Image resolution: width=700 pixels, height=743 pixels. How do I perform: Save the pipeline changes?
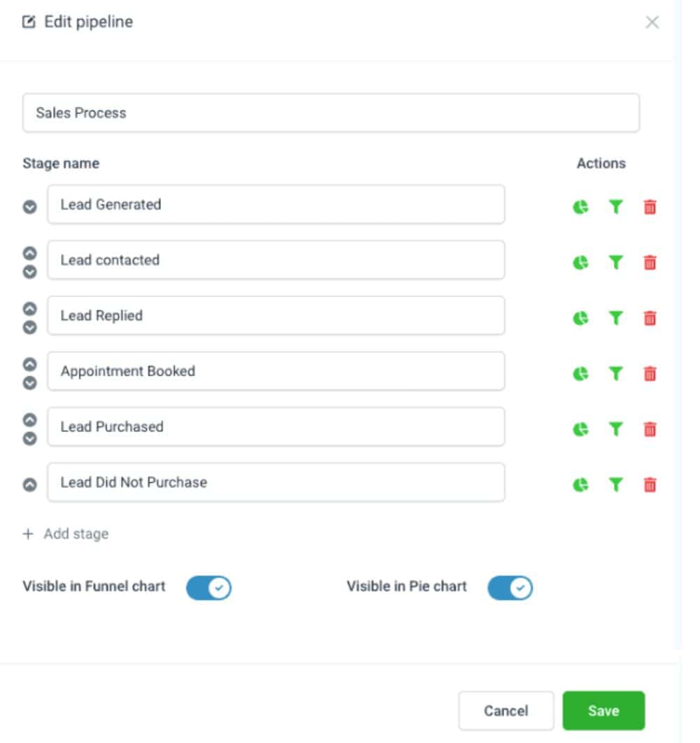point(603,711)
